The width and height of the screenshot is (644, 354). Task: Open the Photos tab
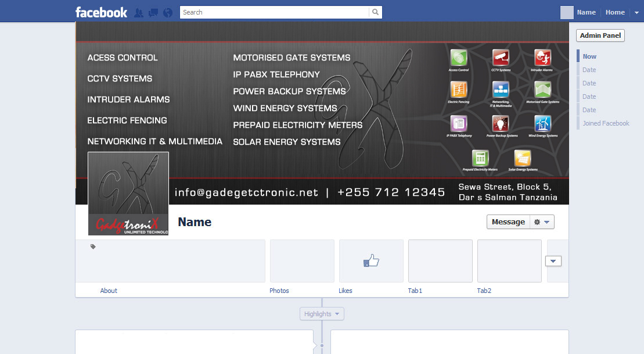coord(279,291)
